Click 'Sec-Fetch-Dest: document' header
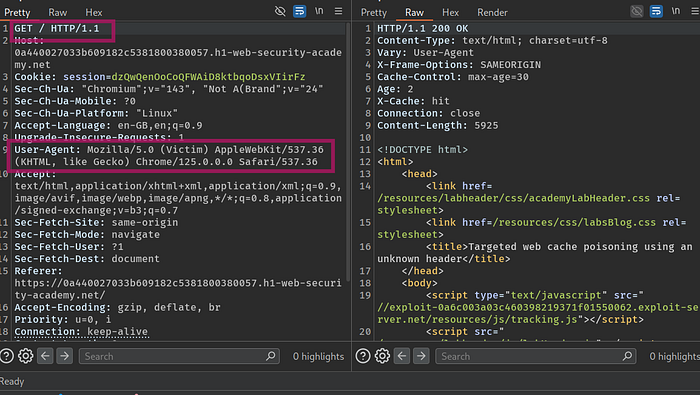Image resolution: width=700 pixels, height=395 pixels. [x=87, y=259]
